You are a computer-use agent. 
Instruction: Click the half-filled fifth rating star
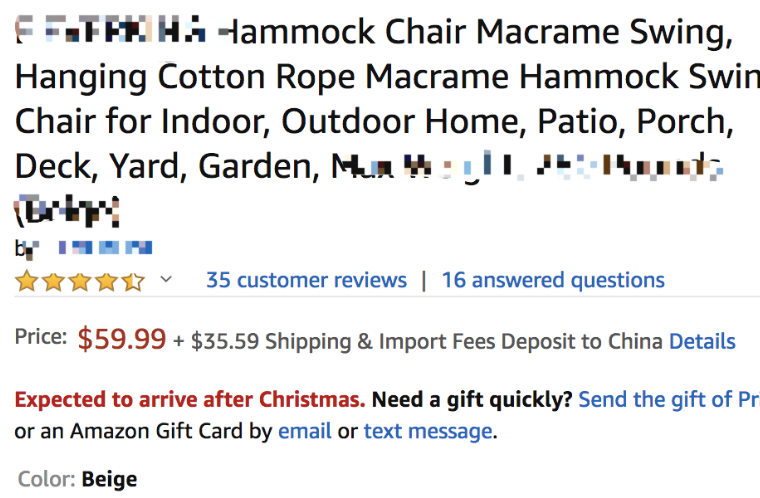(133, 281)
